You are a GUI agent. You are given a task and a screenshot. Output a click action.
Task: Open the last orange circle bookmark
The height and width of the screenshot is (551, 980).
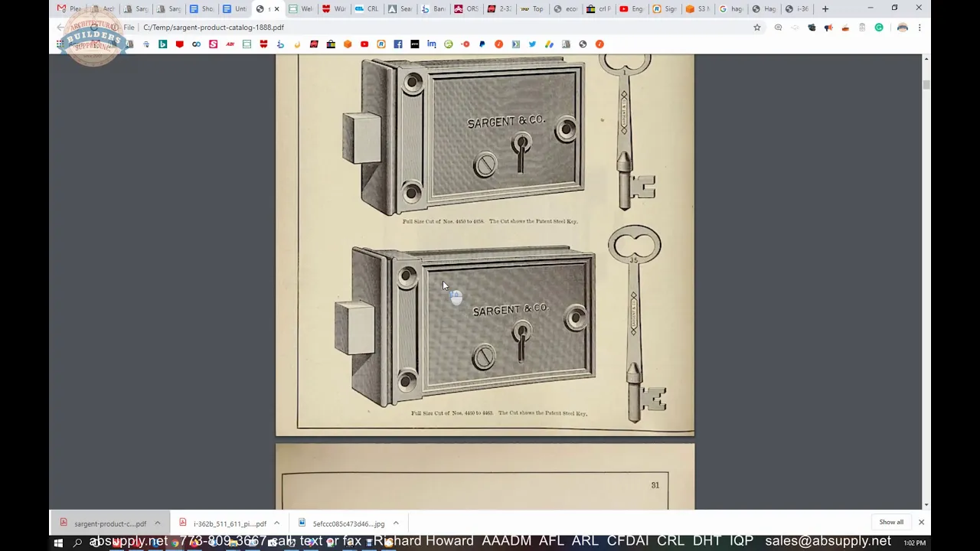(599, 44)
